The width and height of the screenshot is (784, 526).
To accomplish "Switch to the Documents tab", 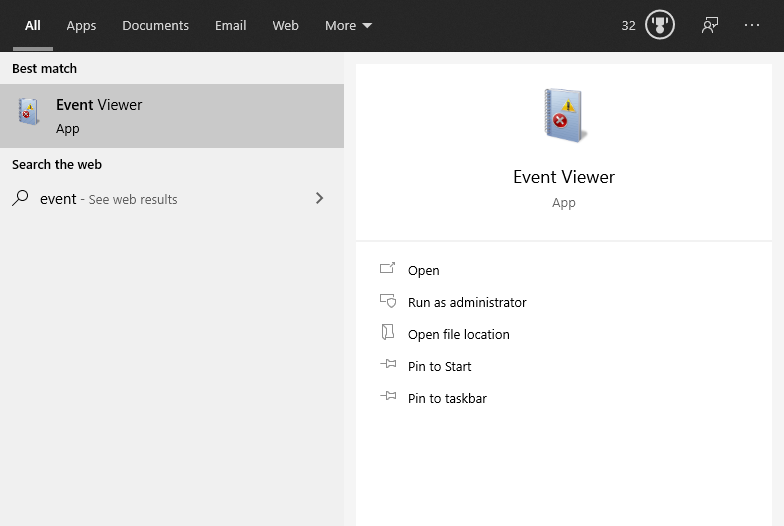I will click(156, 26).
